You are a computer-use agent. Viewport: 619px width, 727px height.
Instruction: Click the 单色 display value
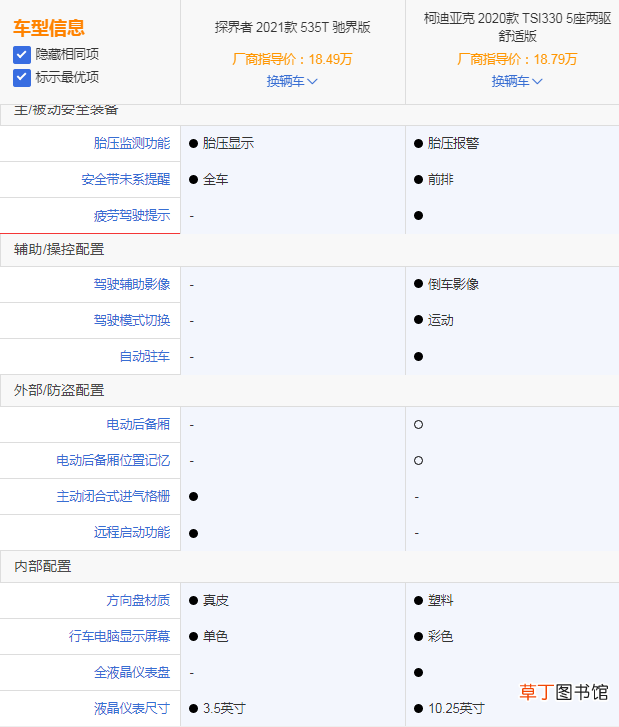pos(216,636)
